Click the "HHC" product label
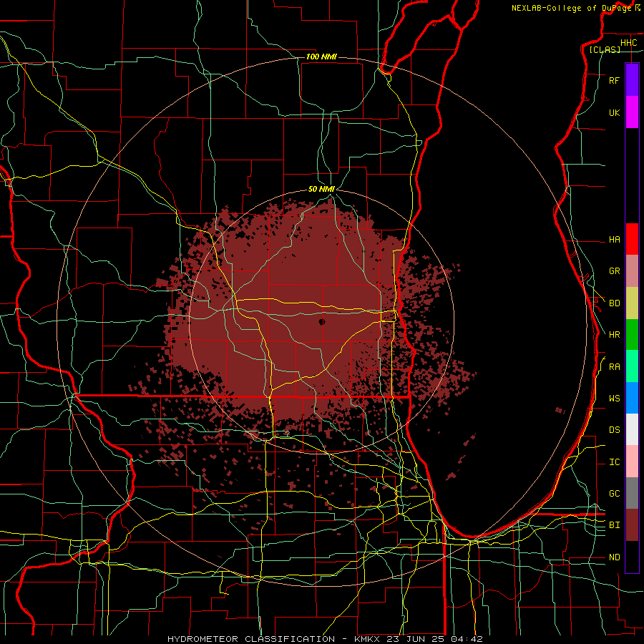The width and height of the screenshot is (644, 644). pyautogui.click(x=628, y=43)
